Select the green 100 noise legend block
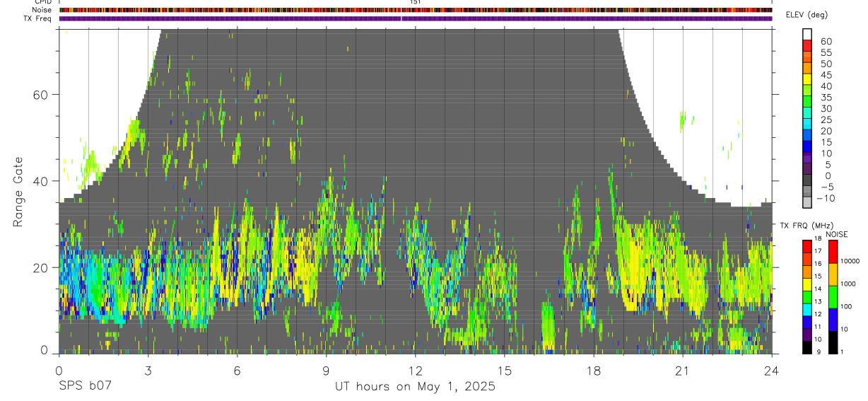Viewport: 868px width, 401px height. (833, 296)
